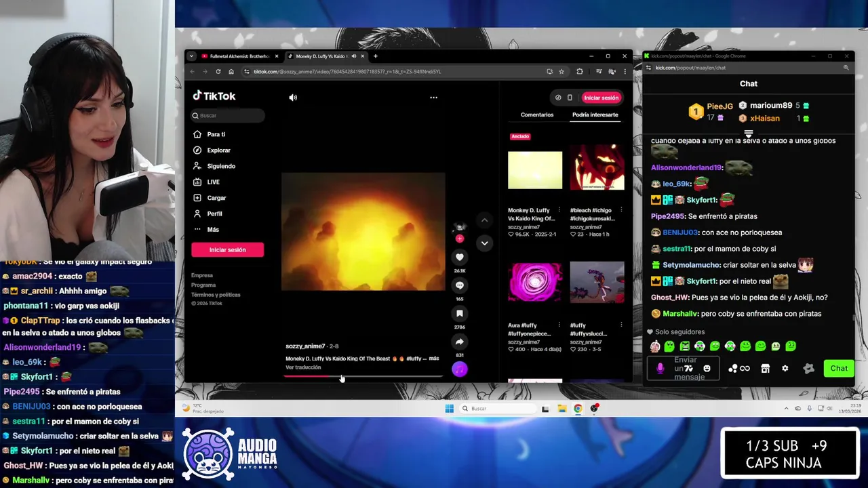Like the video with 26.1K hearts
The height and width of the screenshot is (488, 868).
point(459,257)
